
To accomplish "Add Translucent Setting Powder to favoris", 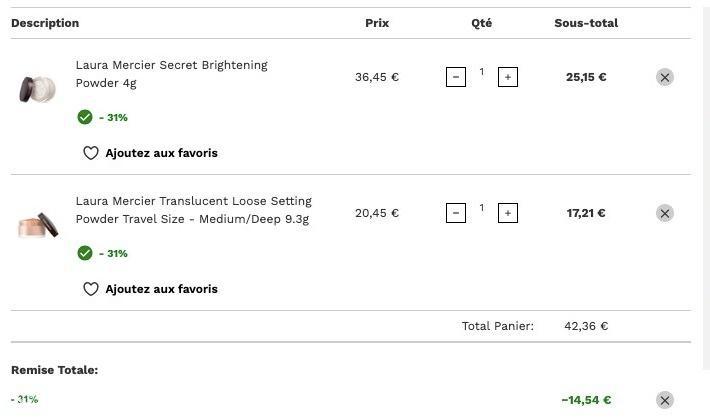I will pyautogui.click(x=161, y=289).
